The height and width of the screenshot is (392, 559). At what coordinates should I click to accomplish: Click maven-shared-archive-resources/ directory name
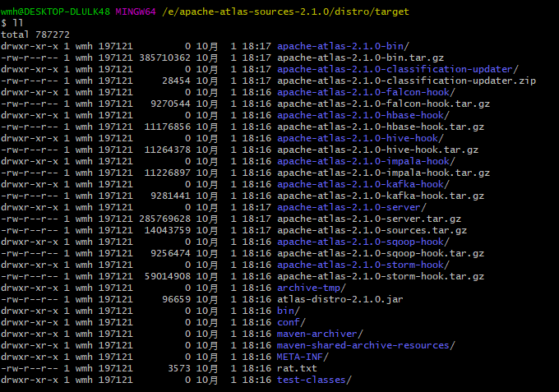pyautogui.click(x=366, y=345)
